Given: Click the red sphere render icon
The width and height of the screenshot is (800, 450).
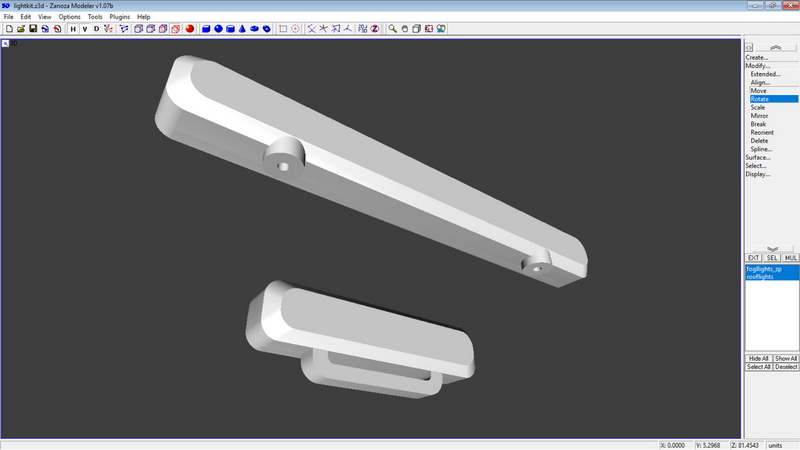Looking at the screenshot, I should (190, 29).
